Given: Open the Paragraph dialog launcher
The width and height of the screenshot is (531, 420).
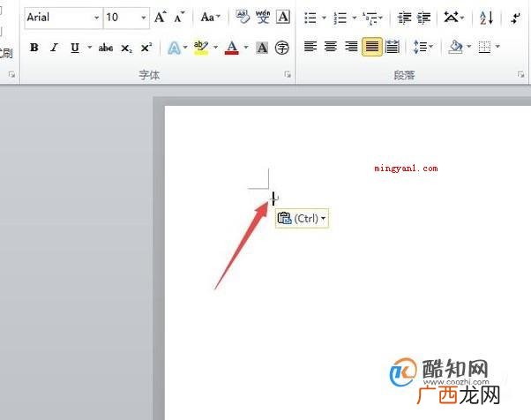Looking at the screenshot, I should click(520, 74).
